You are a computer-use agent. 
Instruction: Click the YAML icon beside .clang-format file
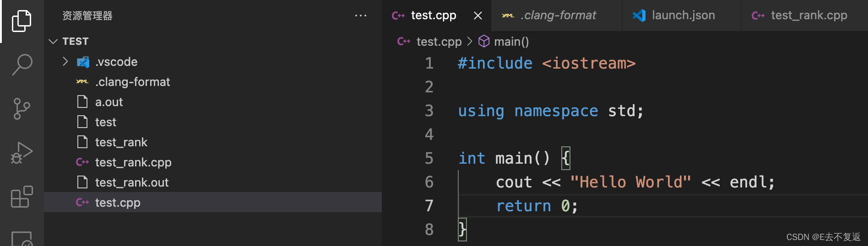[82, 81]
